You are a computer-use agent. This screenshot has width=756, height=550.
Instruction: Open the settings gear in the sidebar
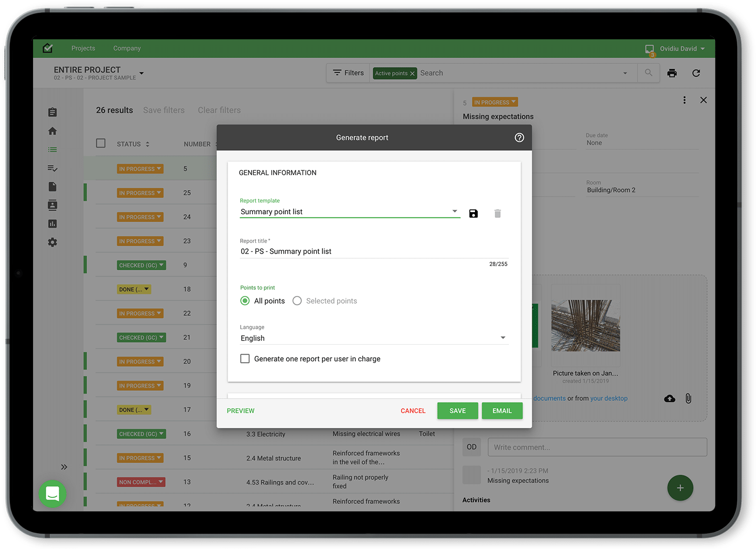pyautogui.click(x=52, y=243)
